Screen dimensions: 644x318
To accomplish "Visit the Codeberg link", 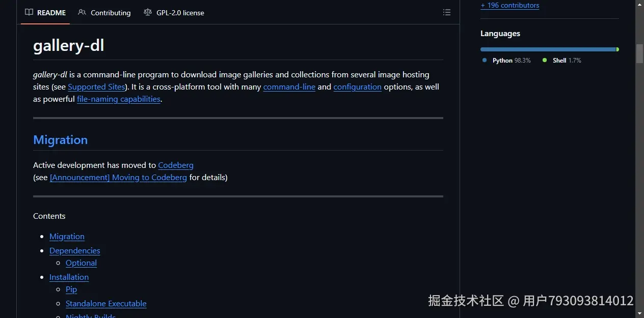I will point(176,165).
